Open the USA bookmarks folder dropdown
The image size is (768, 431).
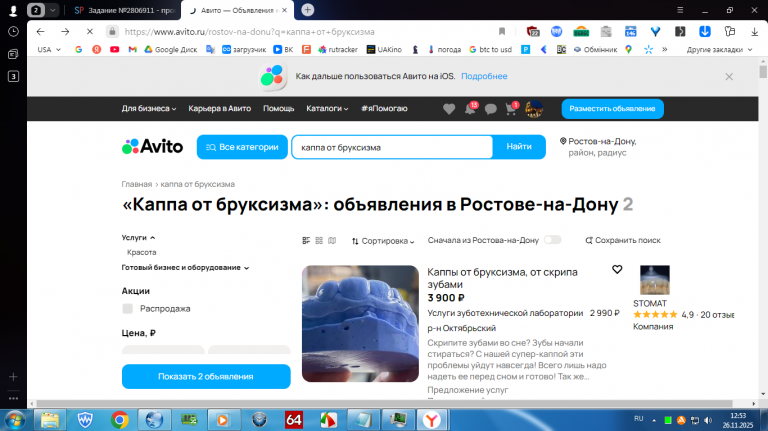click(x=49, y=49)
